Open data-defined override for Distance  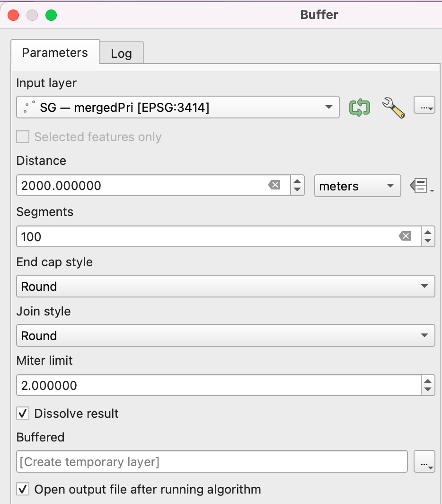(421, 186)
